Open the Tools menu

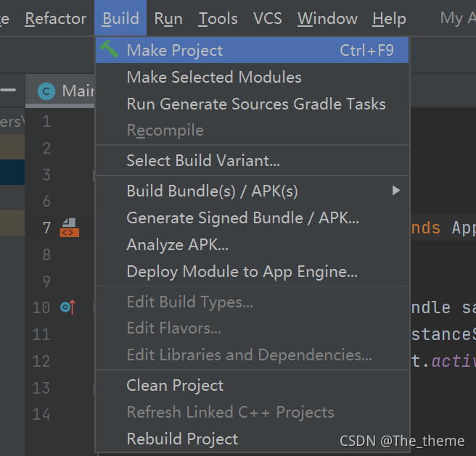(x=218, y=19)
